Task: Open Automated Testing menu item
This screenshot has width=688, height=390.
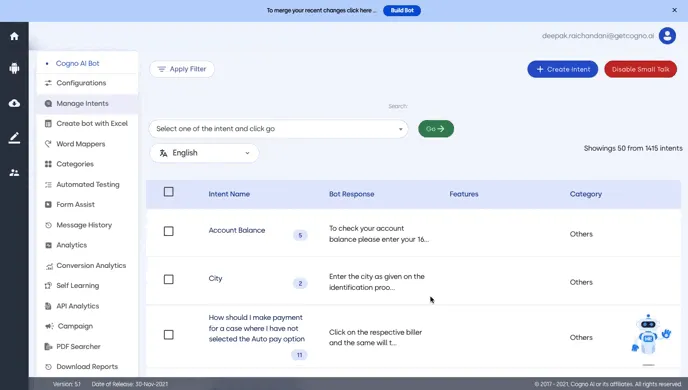Action: pyautogui.click(x=87, y=185)
